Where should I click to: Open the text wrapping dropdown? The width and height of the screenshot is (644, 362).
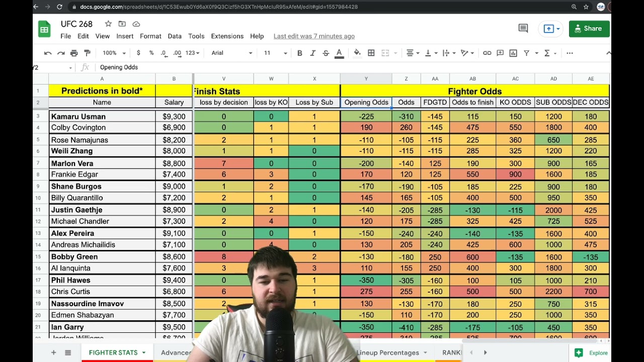tap(449, 53)
